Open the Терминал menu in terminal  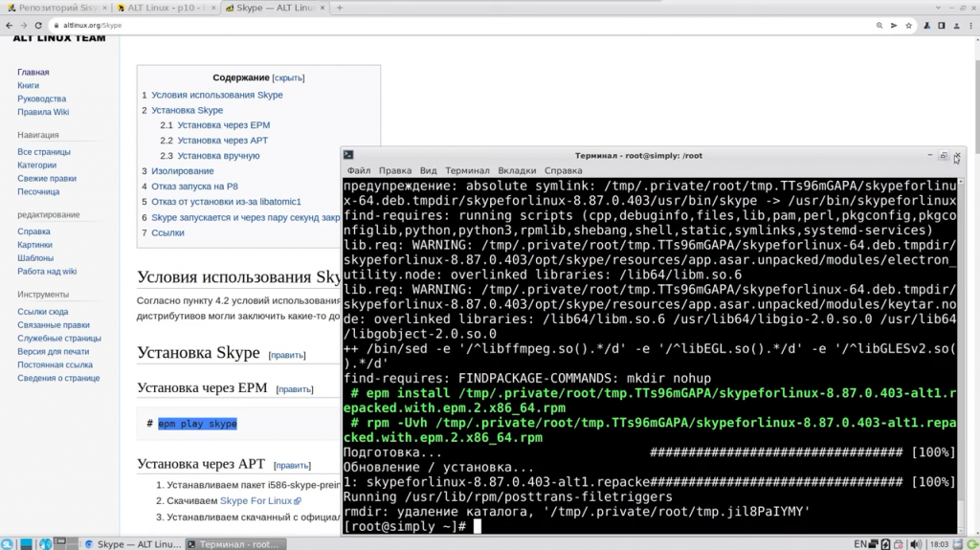point(467,170)
